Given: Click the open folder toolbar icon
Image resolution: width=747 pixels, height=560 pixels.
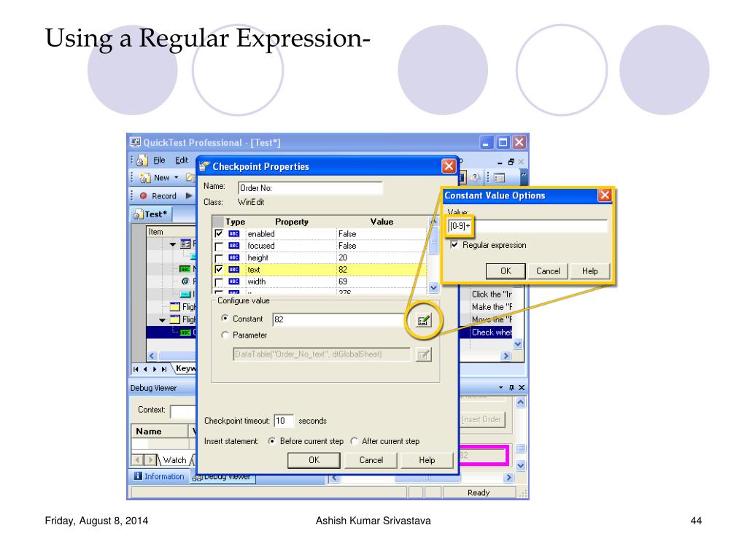Looking at the screenshot, I should coord(190,178).
